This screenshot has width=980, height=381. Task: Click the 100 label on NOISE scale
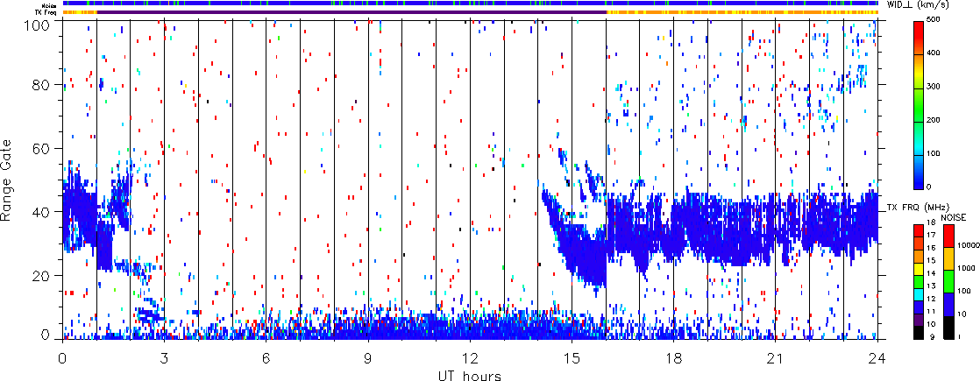[962, 292]
